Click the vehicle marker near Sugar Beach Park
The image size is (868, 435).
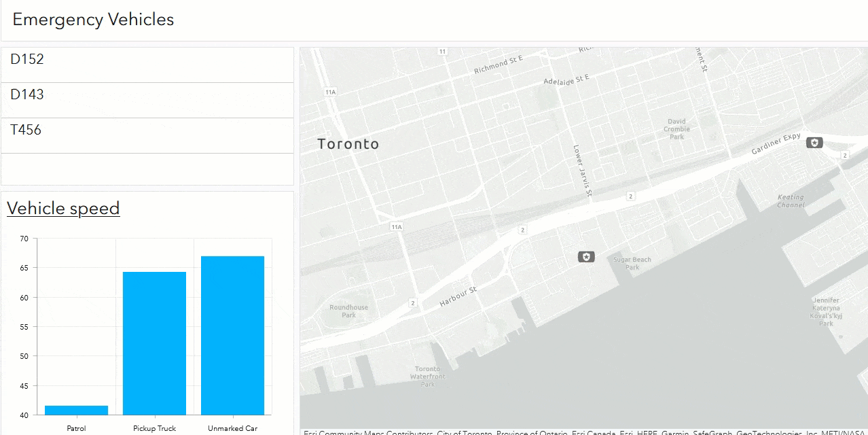[585, 256]
